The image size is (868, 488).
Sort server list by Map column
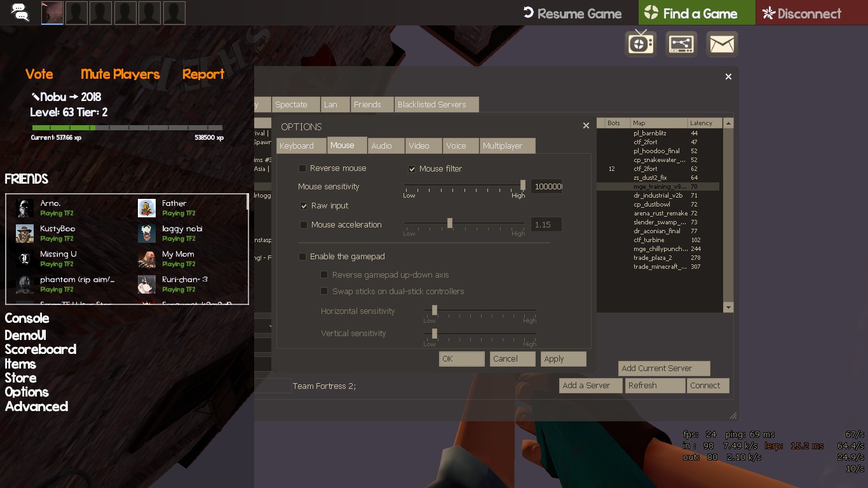[x=658, y=123]
